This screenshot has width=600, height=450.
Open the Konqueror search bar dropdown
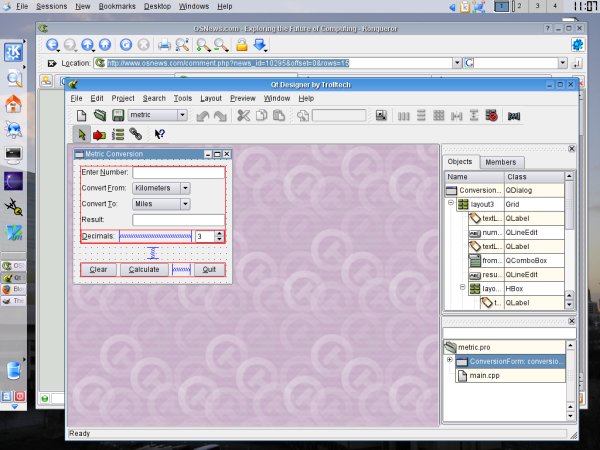pyautogui.click(x=562, y=63)
